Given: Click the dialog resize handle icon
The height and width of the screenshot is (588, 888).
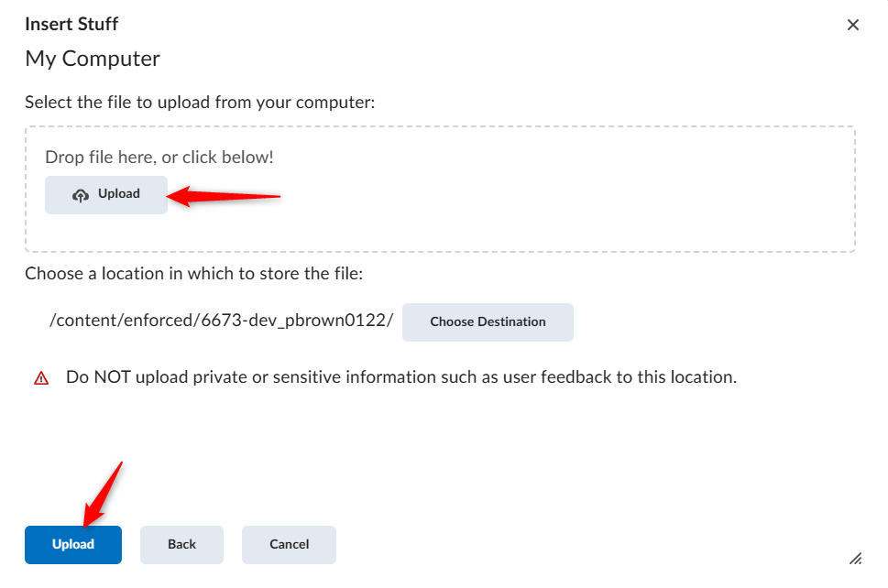Looking at the screenshot, I should point(855,559).
